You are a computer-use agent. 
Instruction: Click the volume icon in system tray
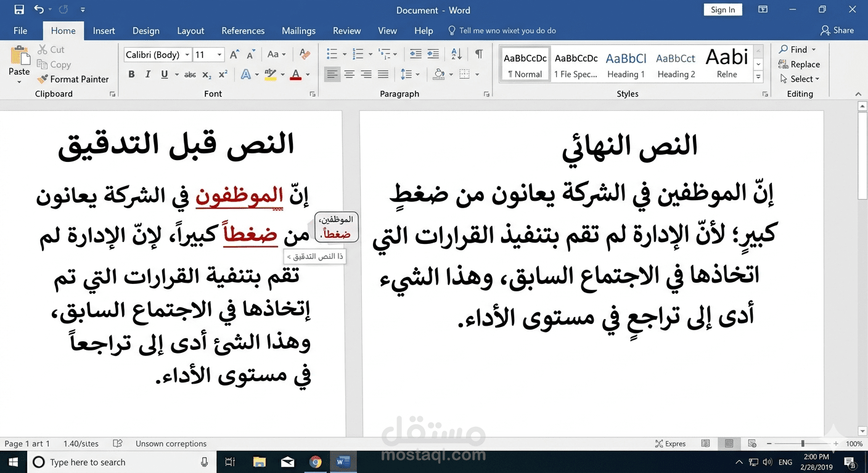click(x=768, y=462)
